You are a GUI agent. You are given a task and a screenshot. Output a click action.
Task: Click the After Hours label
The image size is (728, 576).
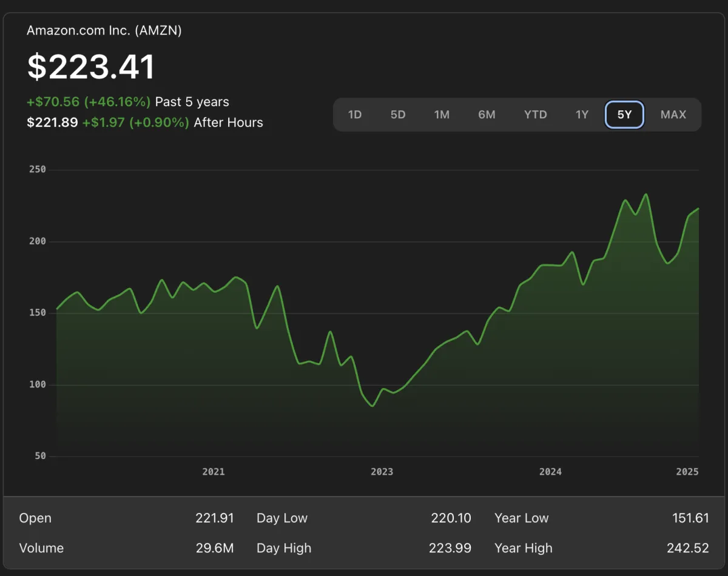click(229, 122)
